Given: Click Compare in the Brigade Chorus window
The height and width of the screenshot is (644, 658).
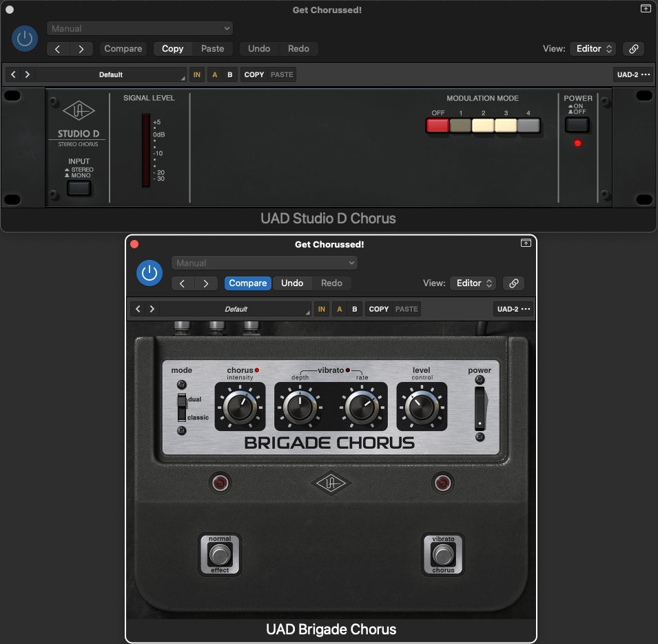Looking at the screenshot, I should 247,283.
